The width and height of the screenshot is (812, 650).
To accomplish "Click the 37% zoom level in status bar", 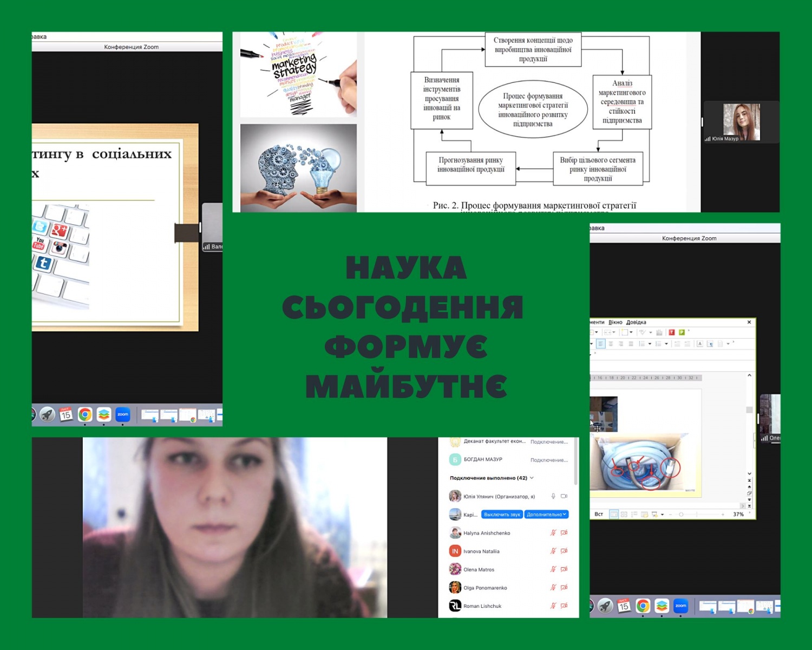I will point(738,514).
